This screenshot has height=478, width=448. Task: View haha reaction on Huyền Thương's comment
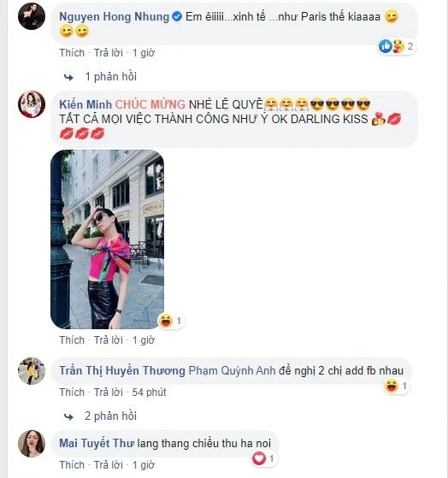tap(396, 386)
